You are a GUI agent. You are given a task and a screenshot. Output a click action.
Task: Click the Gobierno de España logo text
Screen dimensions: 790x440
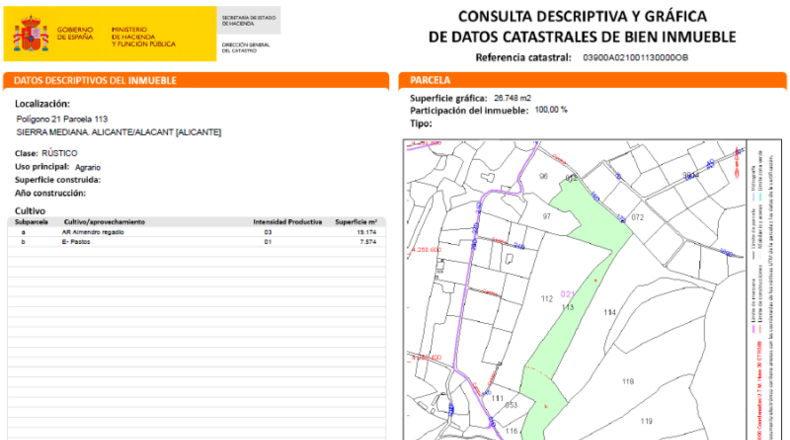75,34
